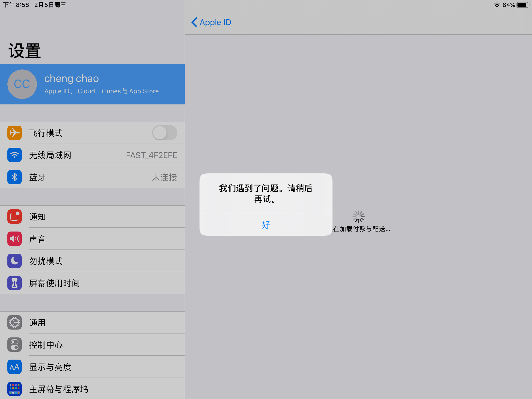Tap the Screen Time hourglass icon

[x=15, y=283]
